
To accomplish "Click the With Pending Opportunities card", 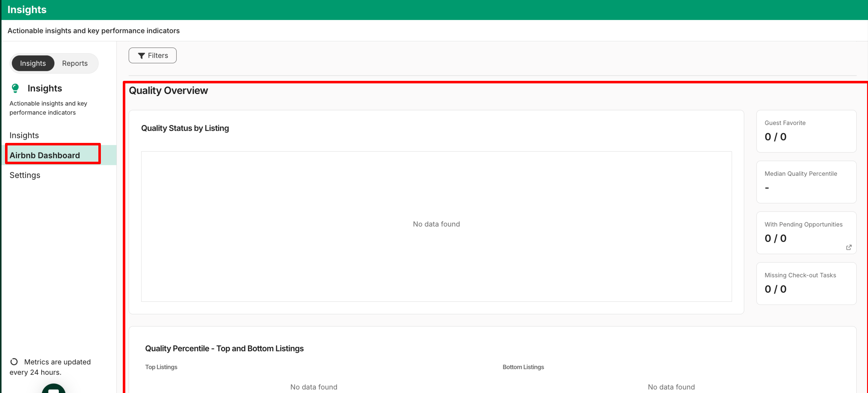I will (x=806, y=233).
